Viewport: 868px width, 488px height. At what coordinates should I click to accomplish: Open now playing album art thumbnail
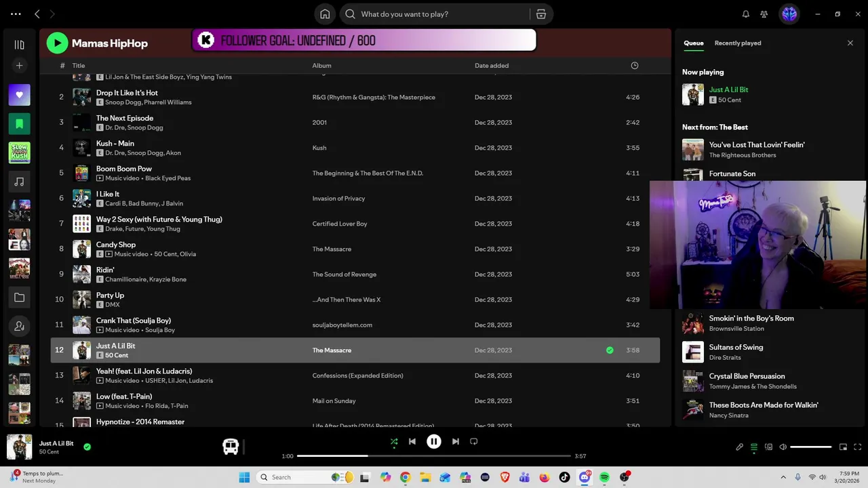pyautogui.click(x=19, y=447)
